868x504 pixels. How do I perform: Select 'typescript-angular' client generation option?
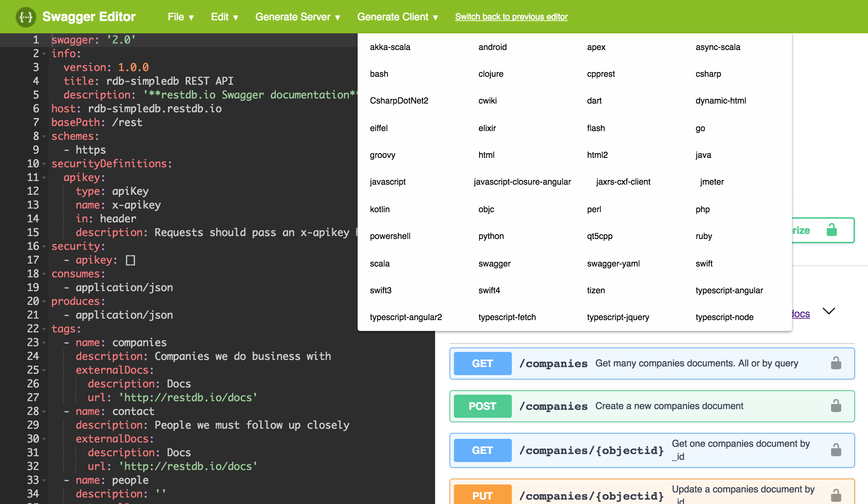pos(728,290)
